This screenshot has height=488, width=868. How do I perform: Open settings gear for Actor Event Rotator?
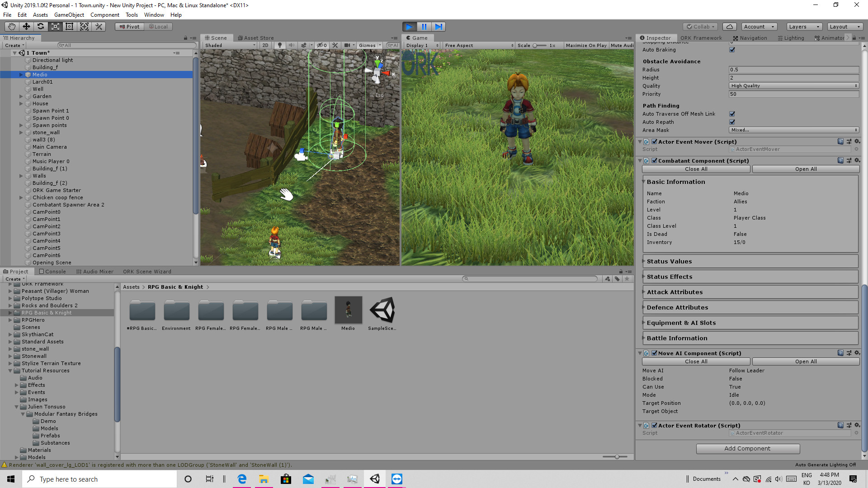click(857, 425)
